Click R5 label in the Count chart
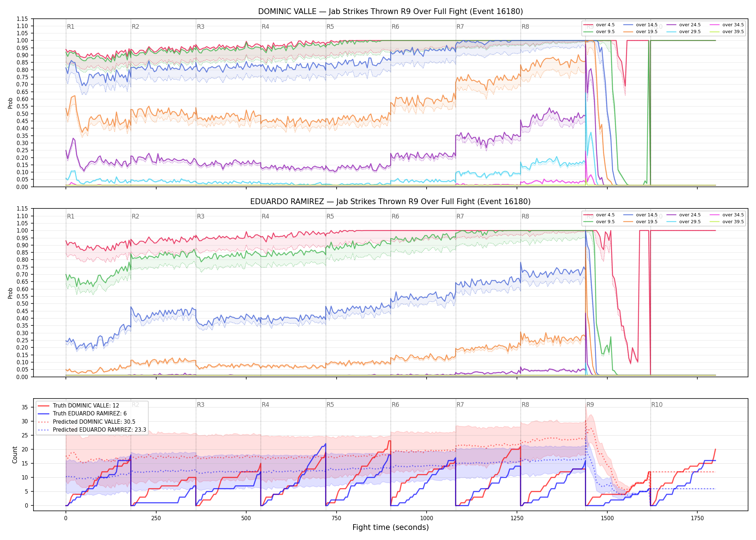The height and width of the screenshot is (540, 756). click(330, 405)
